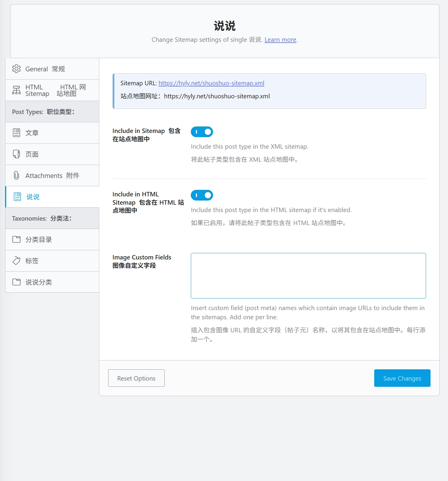
Task: Click the General gear icon
Action: [16, 69]
